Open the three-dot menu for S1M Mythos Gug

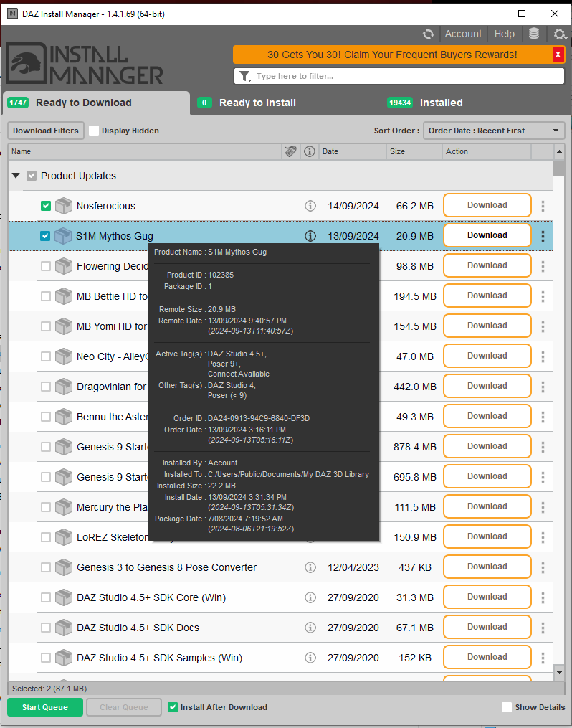[543, 236]
